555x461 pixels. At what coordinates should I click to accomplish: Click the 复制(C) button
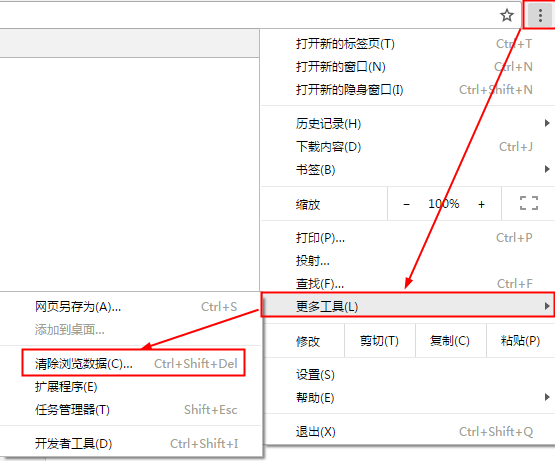coord(450,341)
